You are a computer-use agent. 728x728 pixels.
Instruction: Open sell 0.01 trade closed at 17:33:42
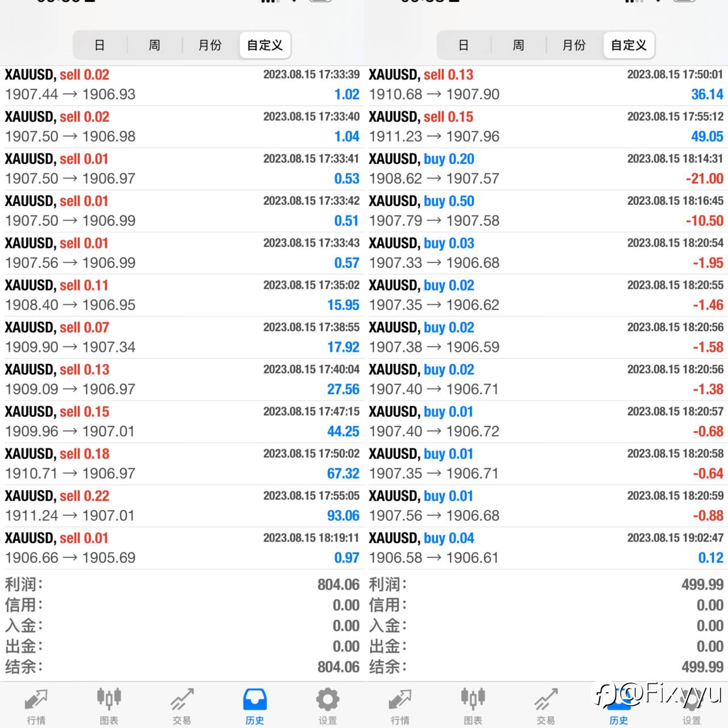182,211
